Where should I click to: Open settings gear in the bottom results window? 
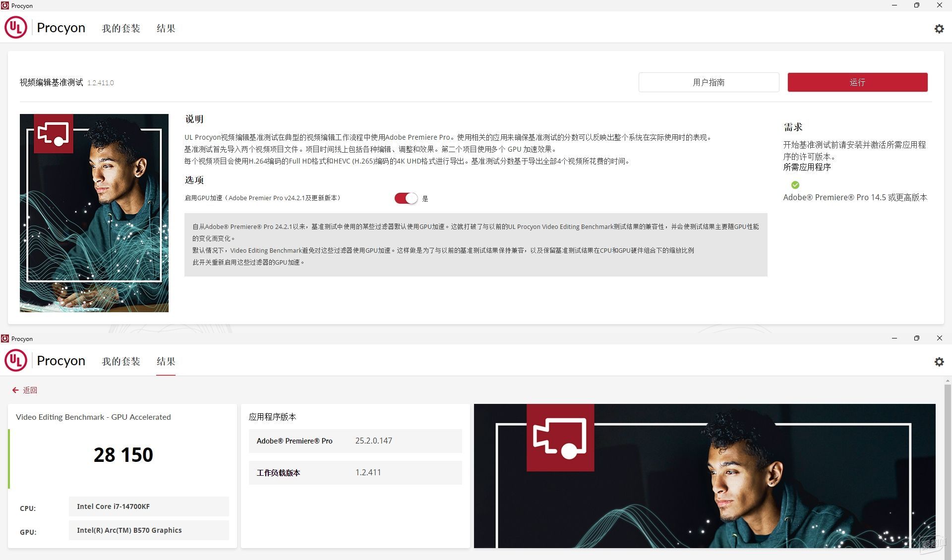939,362
